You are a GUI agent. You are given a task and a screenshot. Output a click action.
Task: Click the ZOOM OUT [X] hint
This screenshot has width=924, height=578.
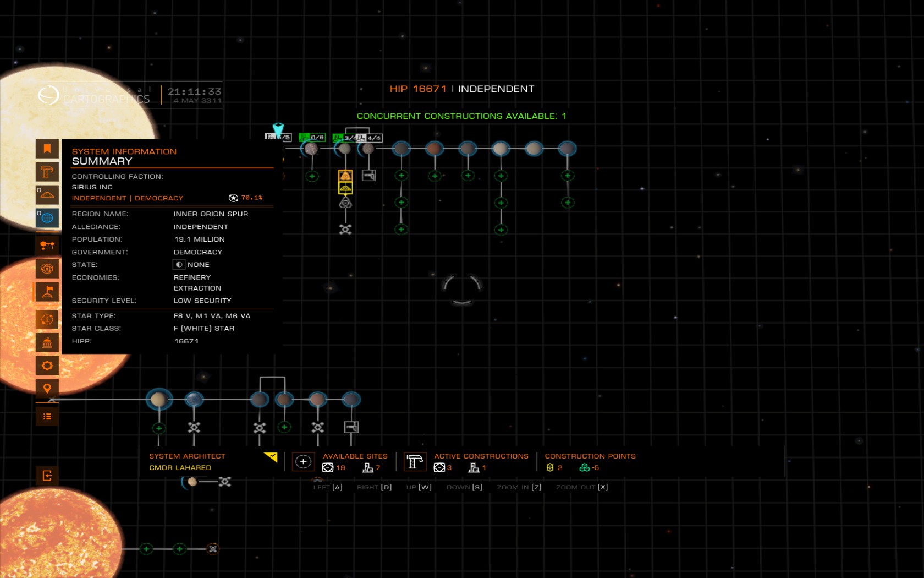point(582,487)
